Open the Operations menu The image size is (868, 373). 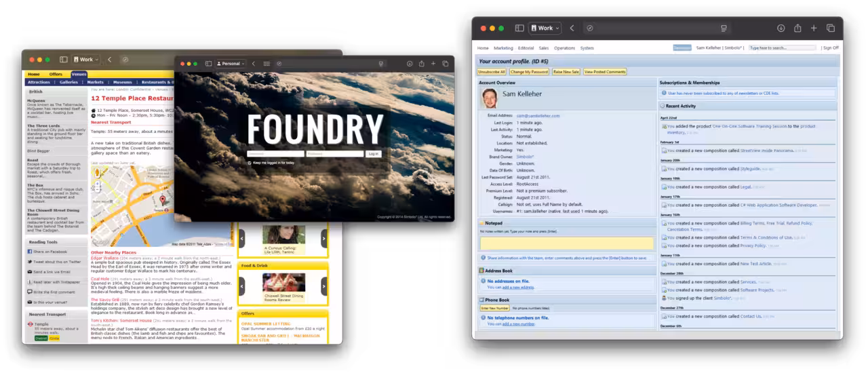pos(564,48)
